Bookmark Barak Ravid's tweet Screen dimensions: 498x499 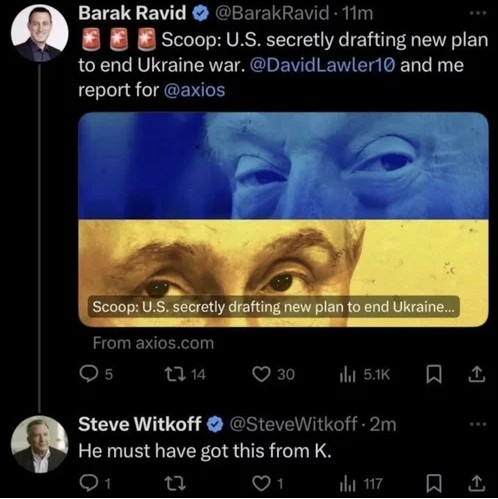[434, 374]
